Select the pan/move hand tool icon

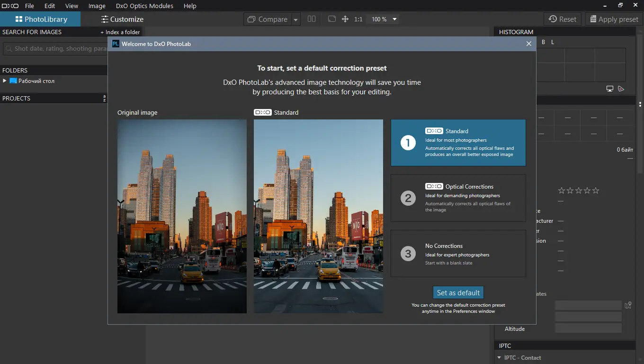pyautogui.click(x=345, y=19)
